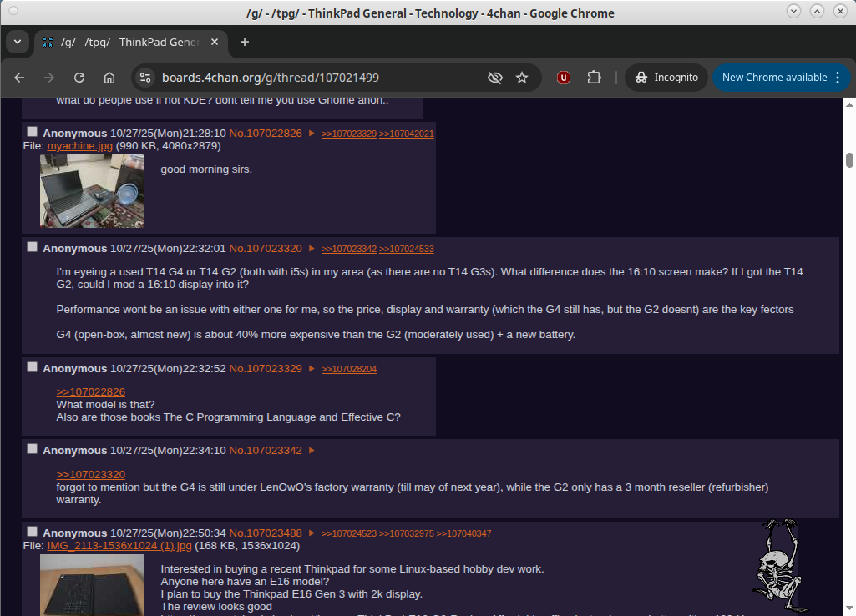The width and height of the screenshot is (856, 616).
Task: Follow backlink >>107024523
Action: [x=349, y=533]
